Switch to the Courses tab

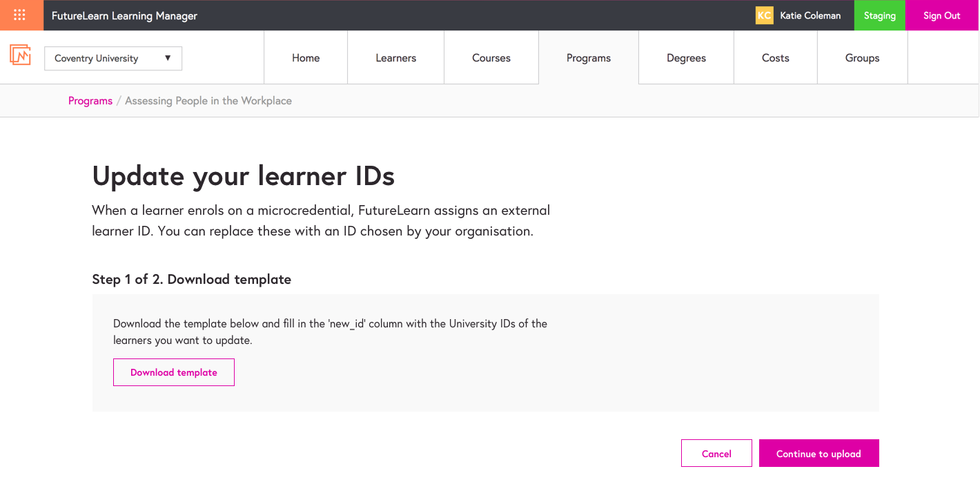[491, 58]
